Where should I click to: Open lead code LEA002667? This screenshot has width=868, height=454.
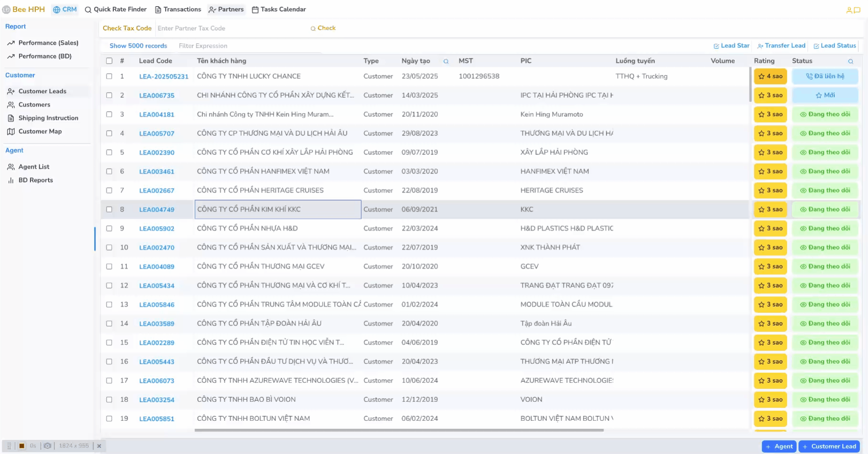(x=157, y=191)
